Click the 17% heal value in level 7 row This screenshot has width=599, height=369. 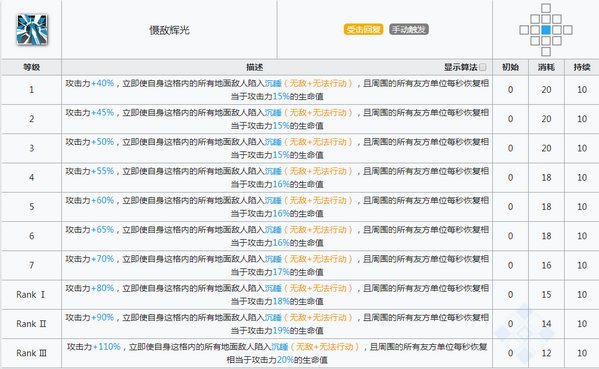(x=281, y=272)
